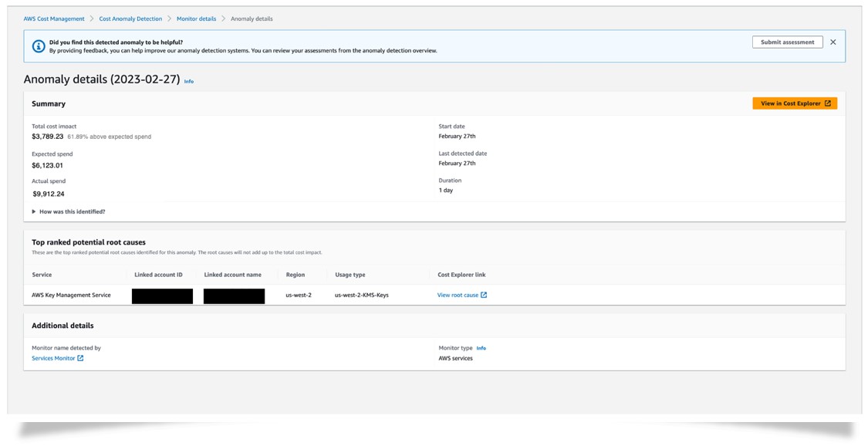Screen dimensions: 868x446
Task: Expand 'How was this identified?' section
Action: [69, 212]
